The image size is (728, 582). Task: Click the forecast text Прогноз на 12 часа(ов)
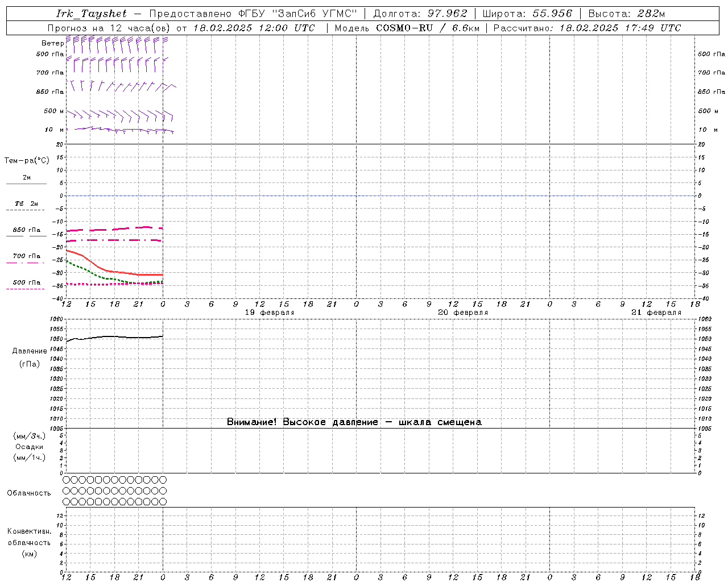pos(110,28)
